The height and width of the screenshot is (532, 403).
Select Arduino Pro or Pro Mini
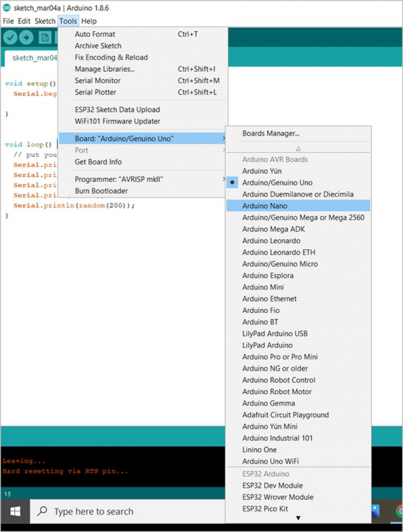click(x=298, y=357)
